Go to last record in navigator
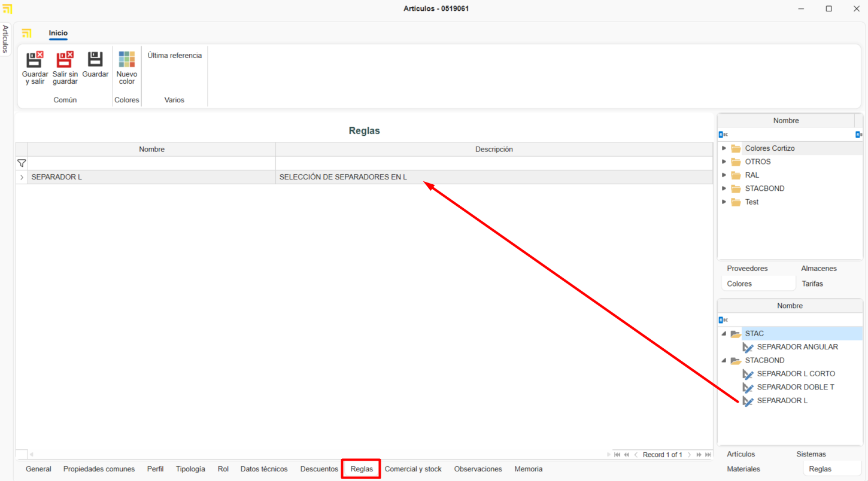This screenshot has width=868, height=481. pos(708,455)
